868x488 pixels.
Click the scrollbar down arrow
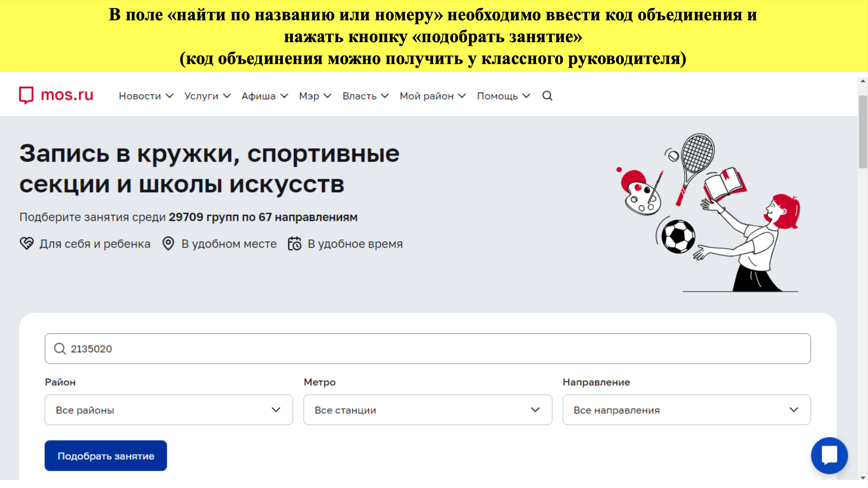[x=863, y=478]
